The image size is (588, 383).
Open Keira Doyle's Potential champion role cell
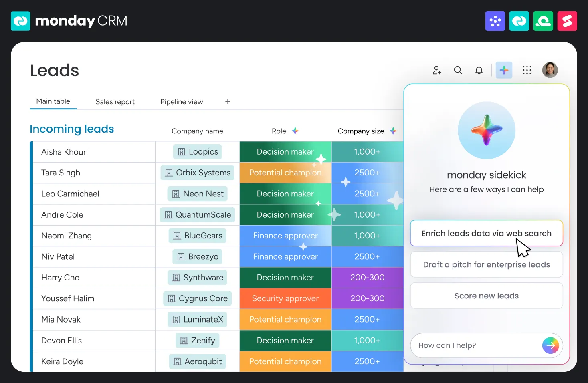(x=285, y=361)
